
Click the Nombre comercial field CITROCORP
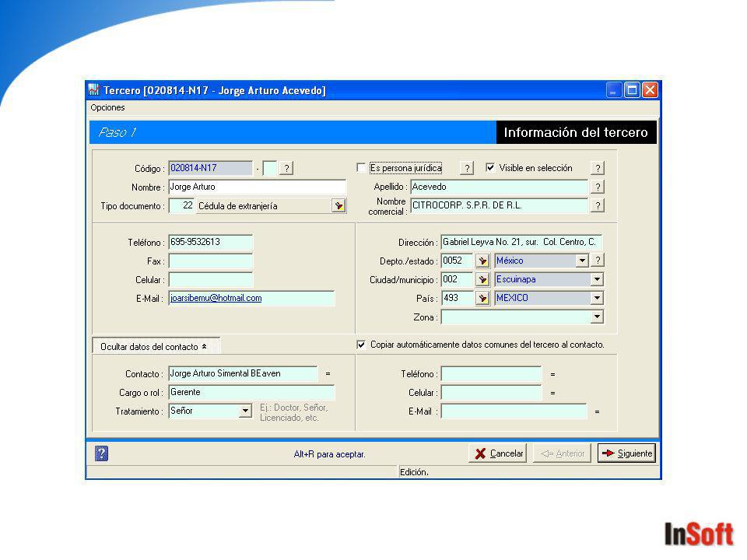click(x=499, y=205)
